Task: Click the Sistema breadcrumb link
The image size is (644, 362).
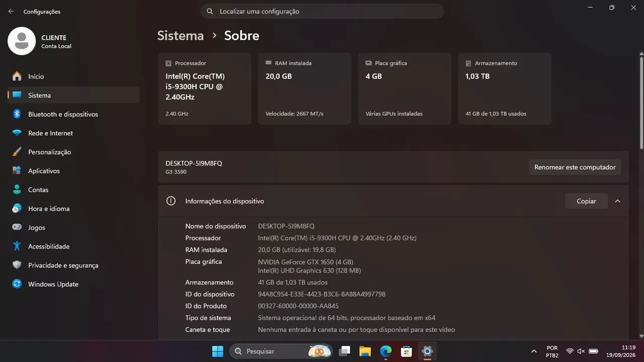Action: coord(180,35)
